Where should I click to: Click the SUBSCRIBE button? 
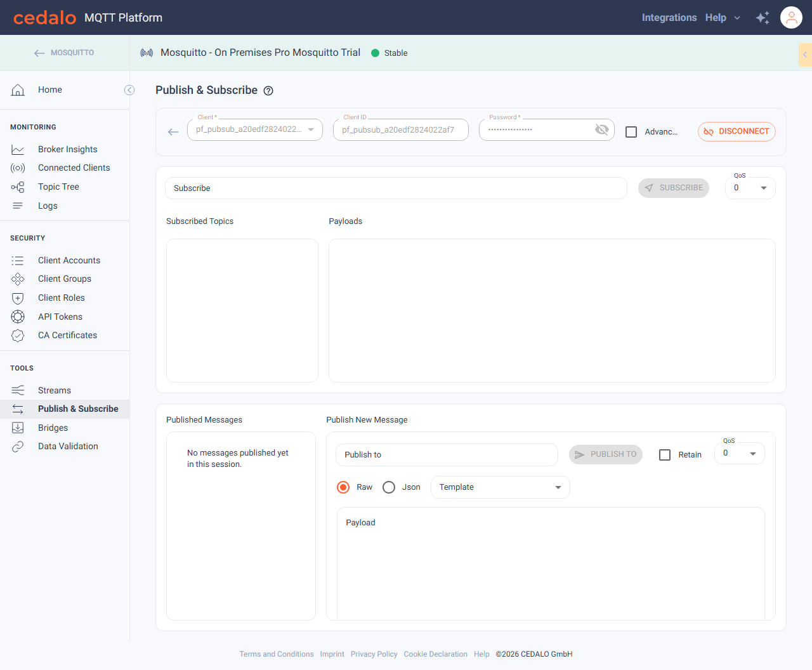click(674, 188)
